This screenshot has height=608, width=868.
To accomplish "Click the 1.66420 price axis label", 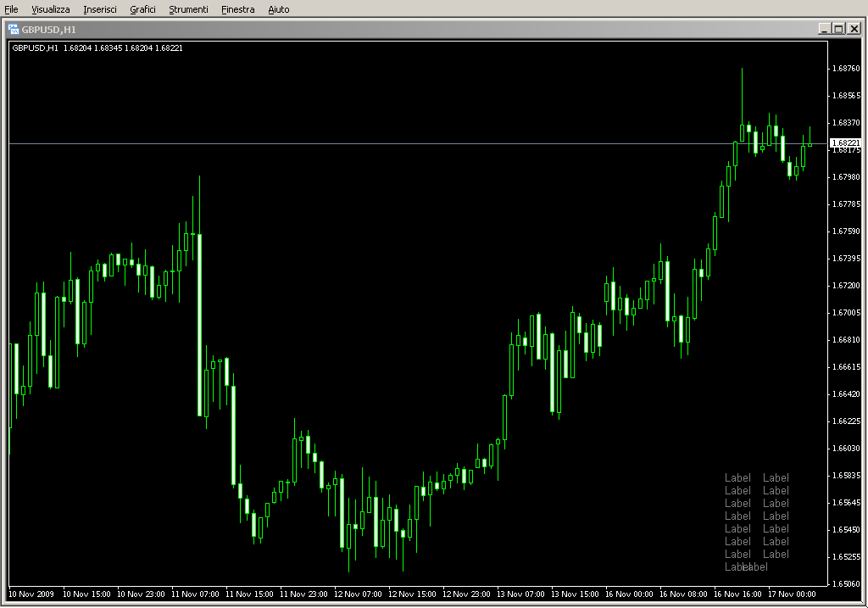I will [x=847, y=394].
